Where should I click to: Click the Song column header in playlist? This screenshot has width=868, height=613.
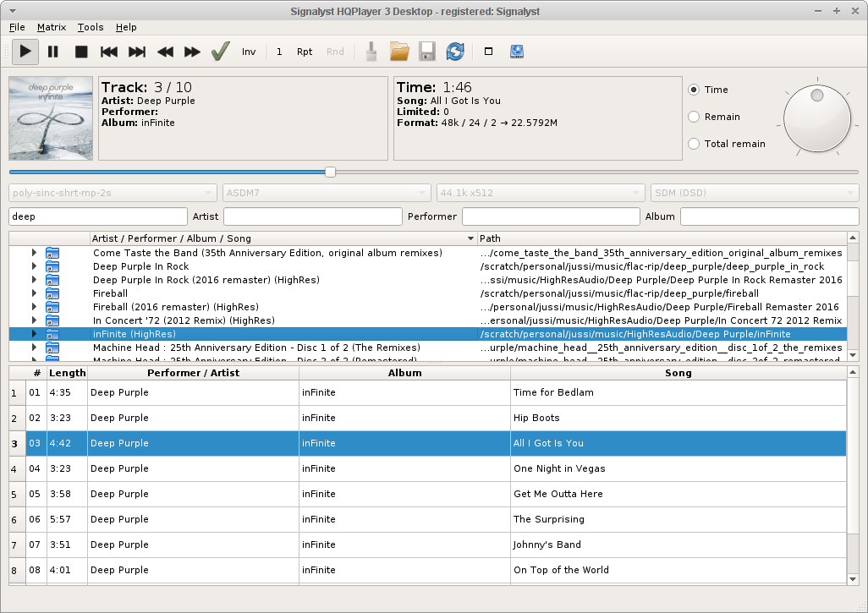(x=678, y=373)
